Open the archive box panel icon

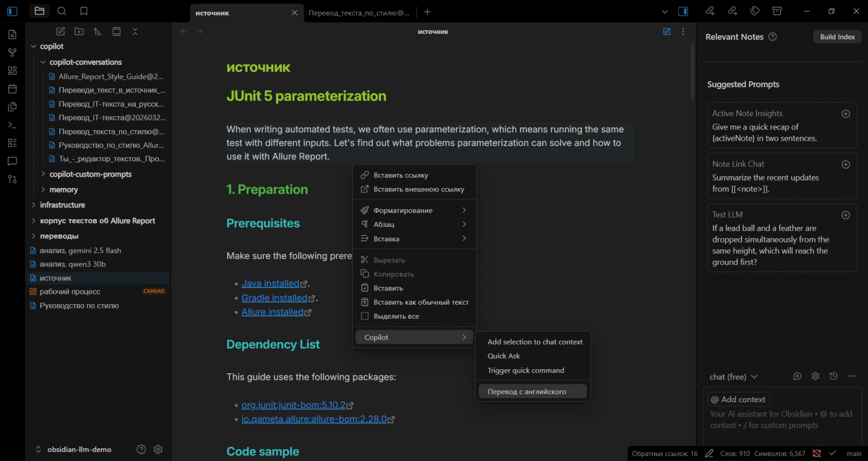(x=777, y=11)
